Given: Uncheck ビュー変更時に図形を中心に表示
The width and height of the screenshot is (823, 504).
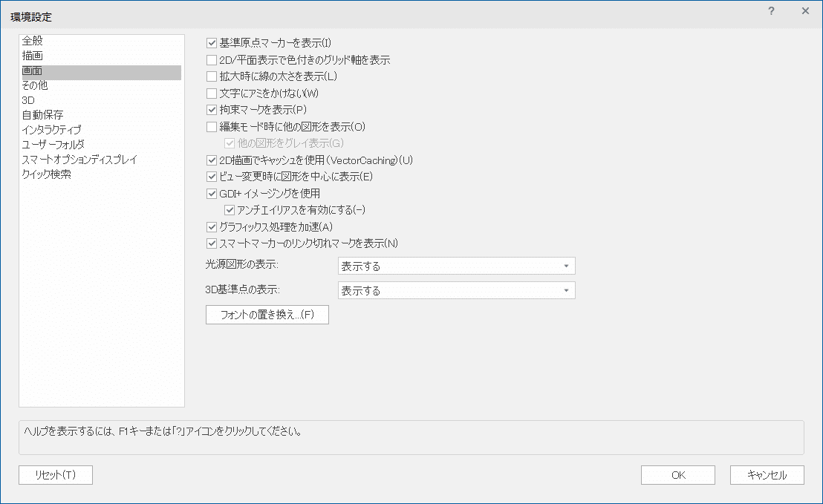Looking at the screenshot, I should click(212, 177).
